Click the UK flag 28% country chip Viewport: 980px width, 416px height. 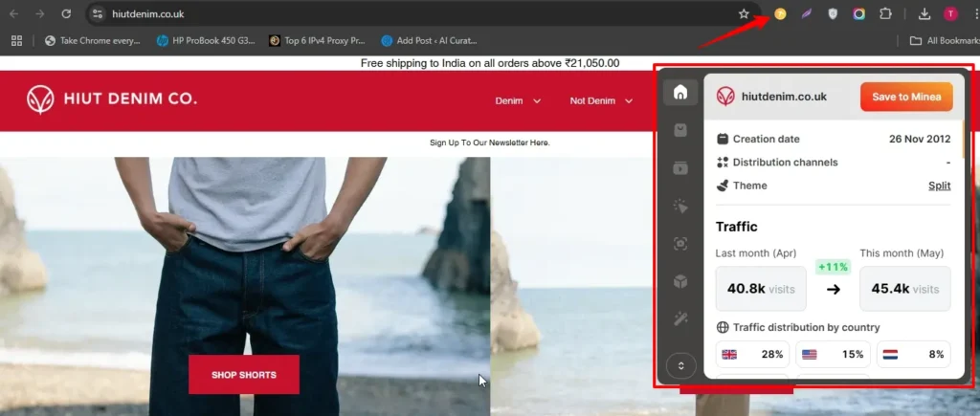pyautogui.click(x=752, y=354)
